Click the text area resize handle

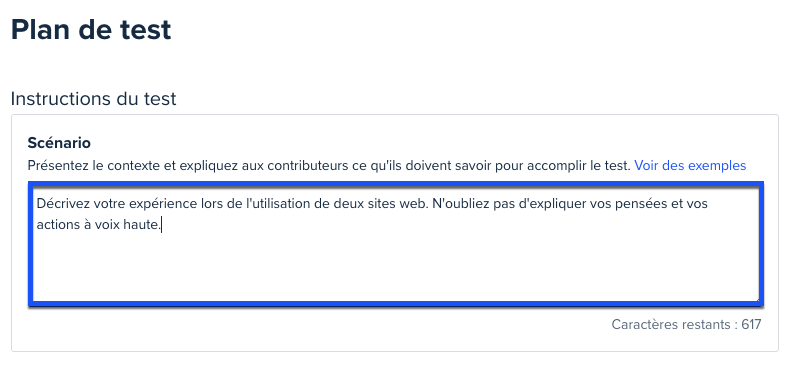coord(755,298)
